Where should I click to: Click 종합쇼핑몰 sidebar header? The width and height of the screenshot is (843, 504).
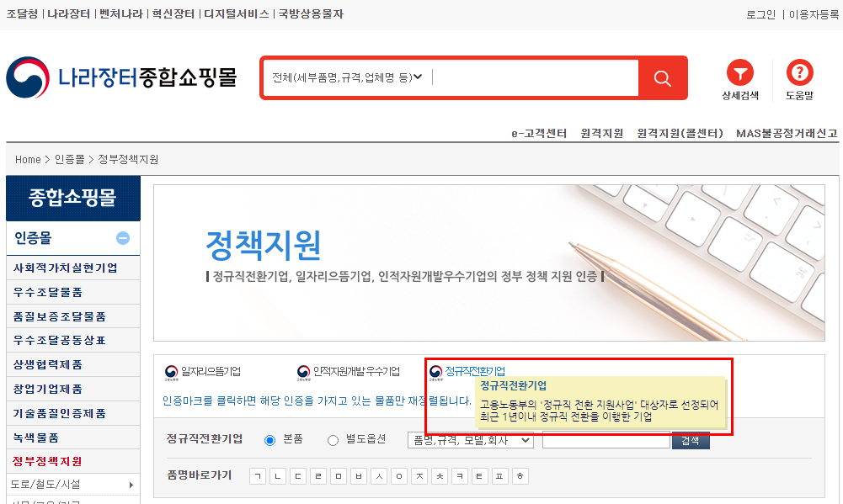(72, 198)
